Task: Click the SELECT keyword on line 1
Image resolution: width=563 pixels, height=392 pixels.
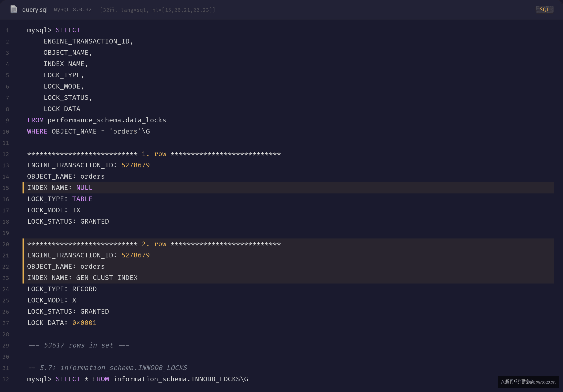Action: (x=68, y=30)
